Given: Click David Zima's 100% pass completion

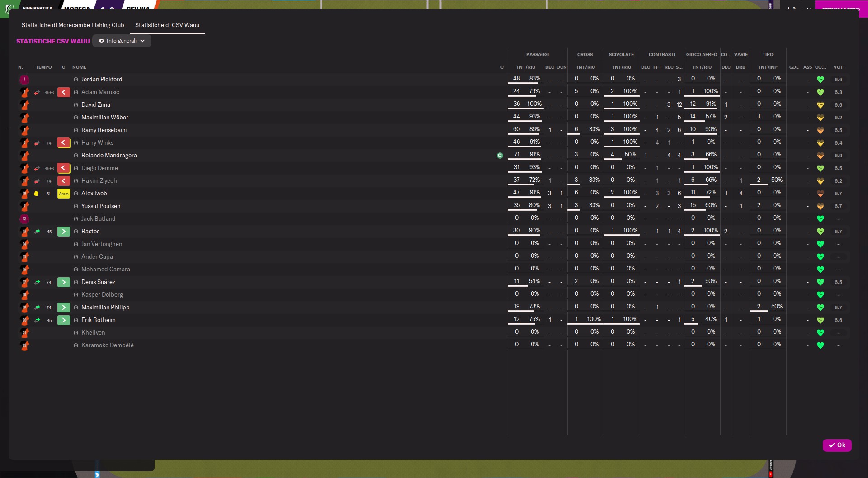Looking at the screenshot, I should coord(534,104).
